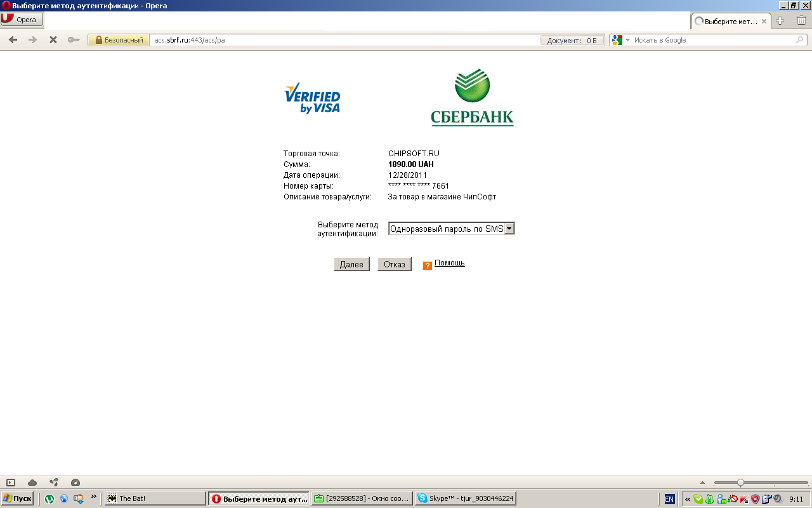Image resolution: width=812 pixels, height=508 pixels.
Task: Click the Документ load progress indicator
Action: pyautogui.click(x=572, y=41)
